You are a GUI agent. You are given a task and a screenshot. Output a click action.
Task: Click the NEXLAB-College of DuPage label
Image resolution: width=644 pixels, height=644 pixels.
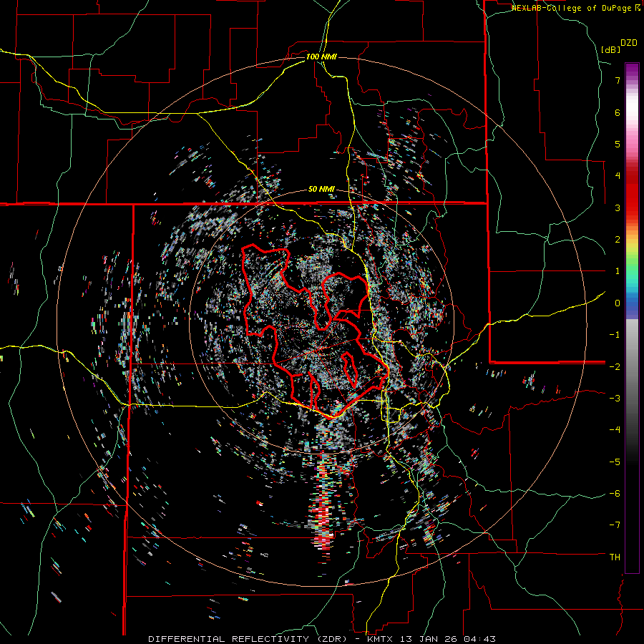pyautogui.click(x=572, y=8)
